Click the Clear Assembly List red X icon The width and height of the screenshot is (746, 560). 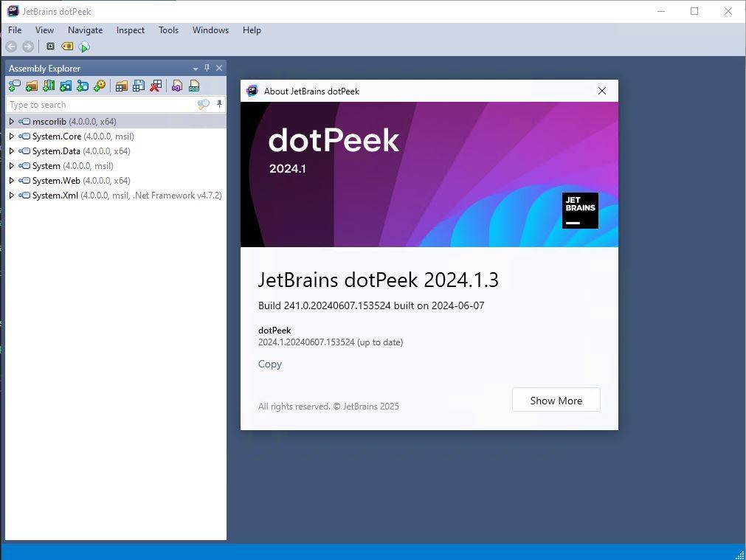pyautogui.click(x=156, y=86)
